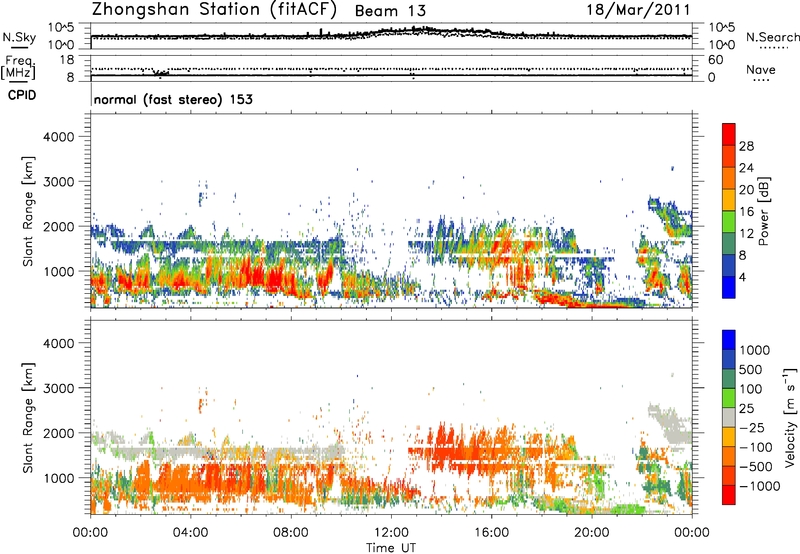Click the 18 tick on frequency axis
800x554 pixels.
(67, 60)
